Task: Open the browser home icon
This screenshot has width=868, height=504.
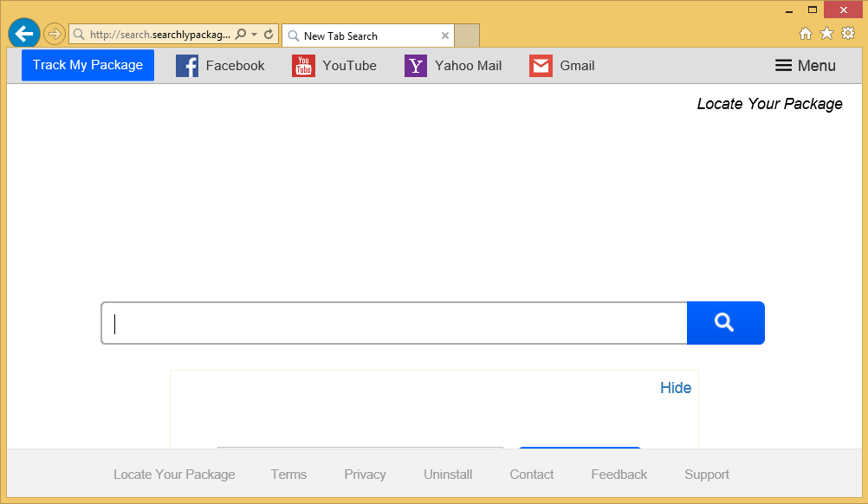Action: point(805,34)
